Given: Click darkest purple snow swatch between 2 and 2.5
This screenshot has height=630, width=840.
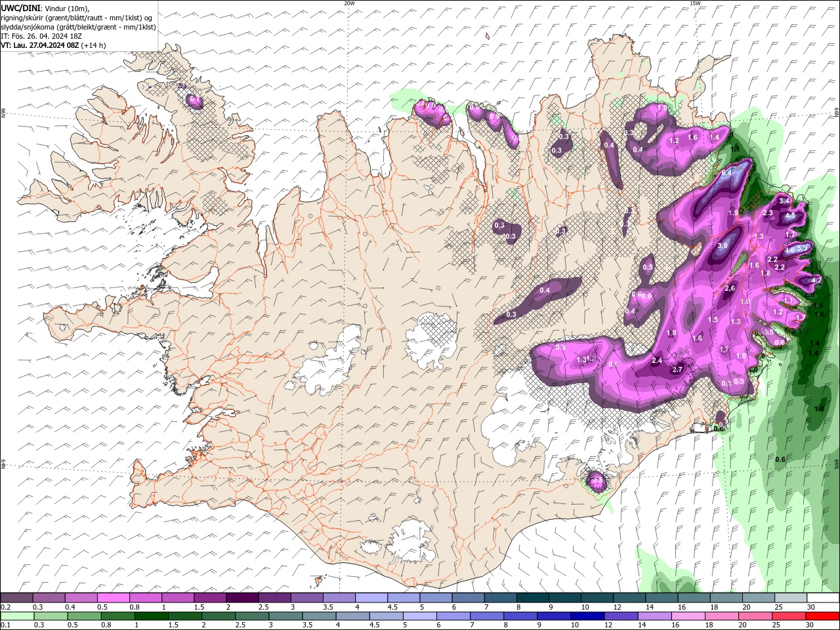Looking at the screenshot, I should click(242, 598).
